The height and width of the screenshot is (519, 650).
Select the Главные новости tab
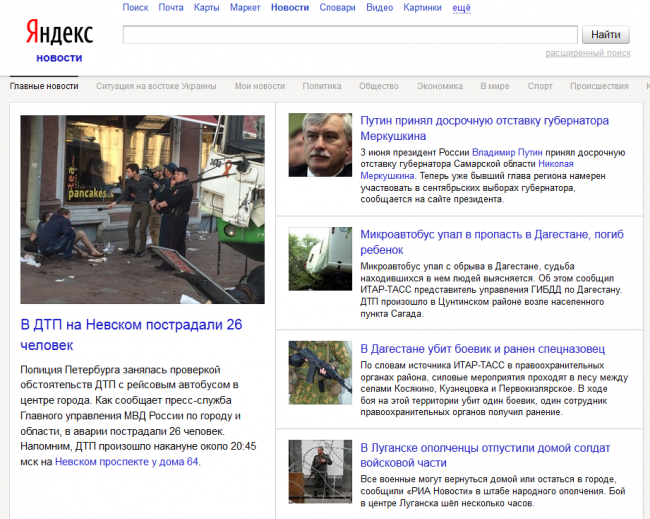[44, 86]
